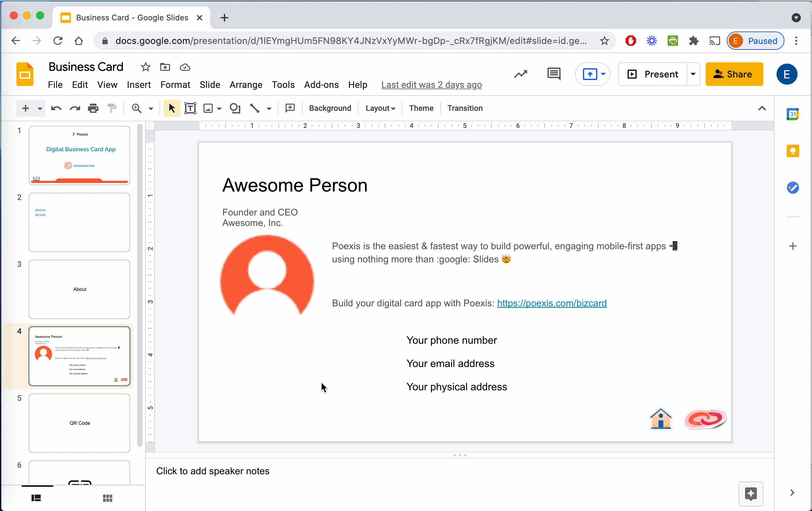This screenshot has height=511, width=812.
Task: Click the Awesome Person title text
Action: 295,185
